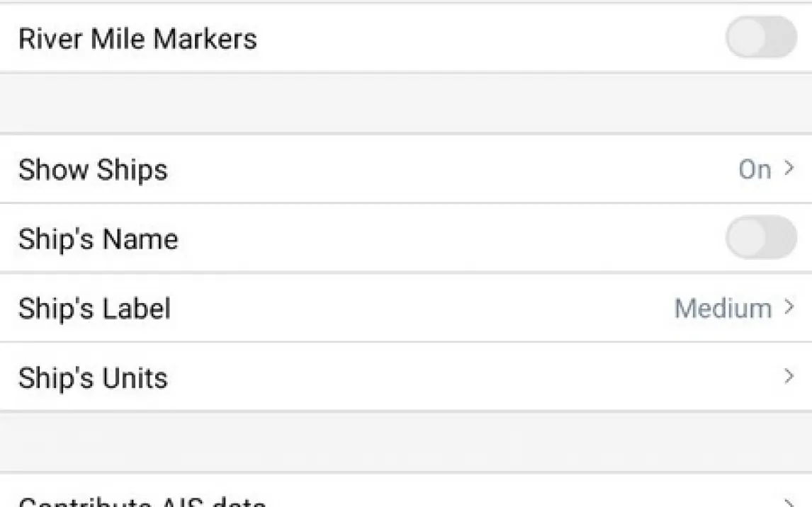Click the blank middle of the Ship's Name row
The height and width of the screenshot is (507, 812).
tap(425, 239)
